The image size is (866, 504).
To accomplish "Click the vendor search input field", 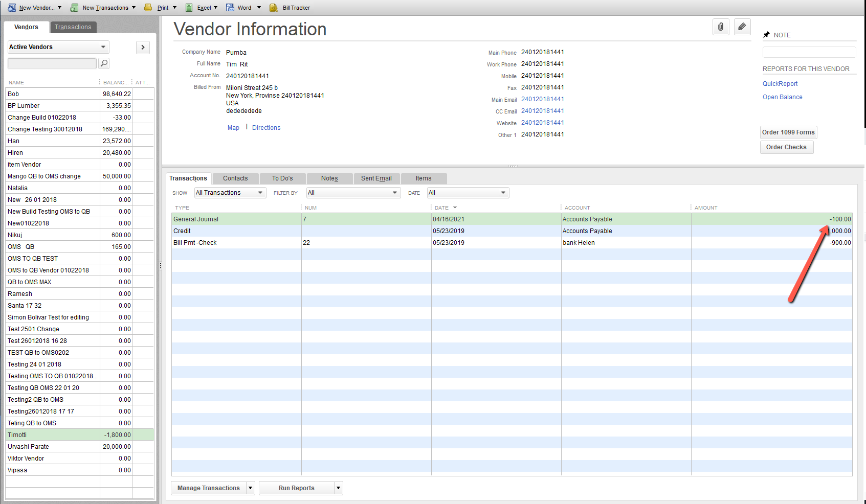I will (x=52, y=63).
